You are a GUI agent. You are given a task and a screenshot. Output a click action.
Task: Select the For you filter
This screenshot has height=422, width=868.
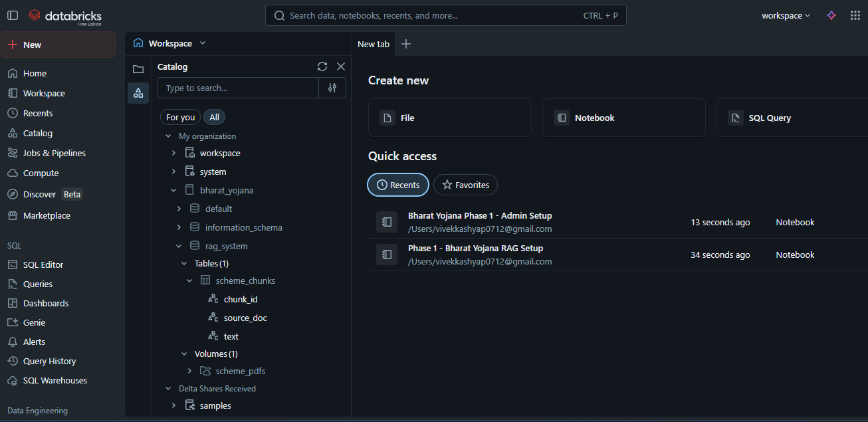(x=180, y=117)
